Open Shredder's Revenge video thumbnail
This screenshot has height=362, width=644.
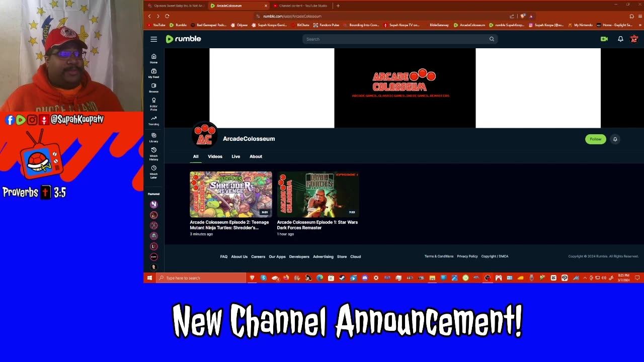point(231,194)
